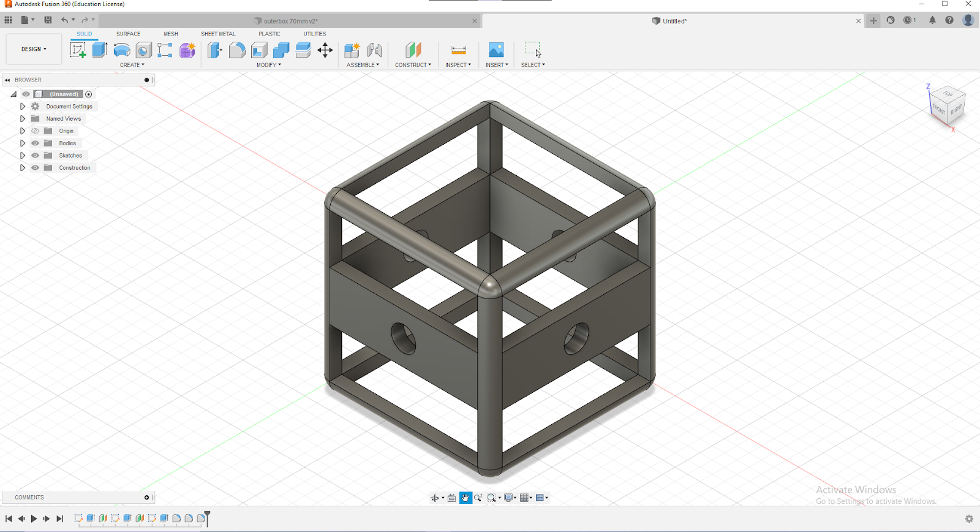The height and width of the screenshot is (532, 980).
Task: Open the data panel grid icon
Action: click(8, 20)
